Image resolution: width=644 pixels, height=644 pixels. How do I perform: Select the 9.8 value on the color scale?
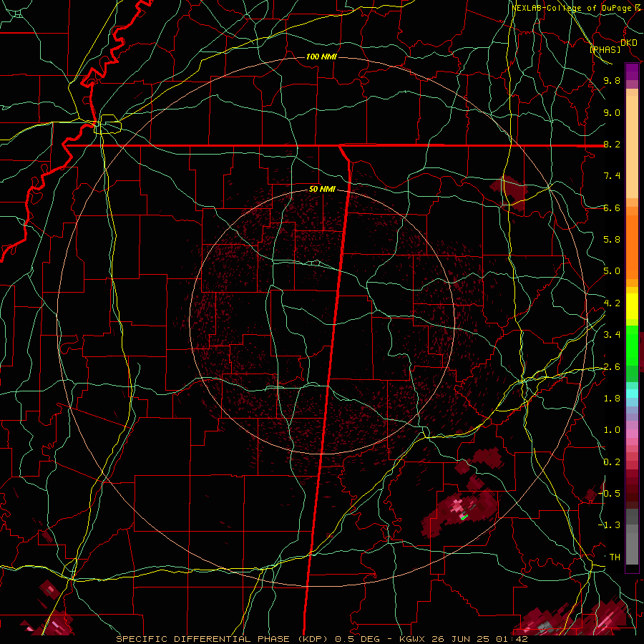coord(612,80)
